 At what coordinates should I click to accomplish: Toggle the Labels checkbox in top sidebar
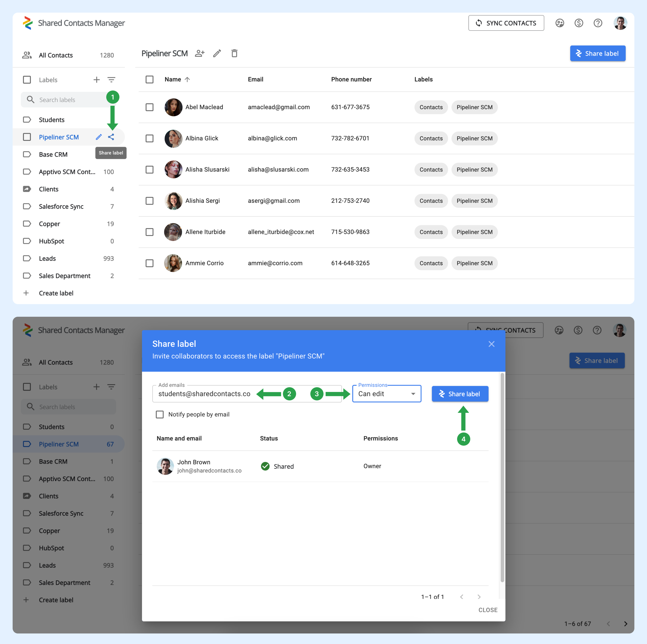click(x=27, y=80)
